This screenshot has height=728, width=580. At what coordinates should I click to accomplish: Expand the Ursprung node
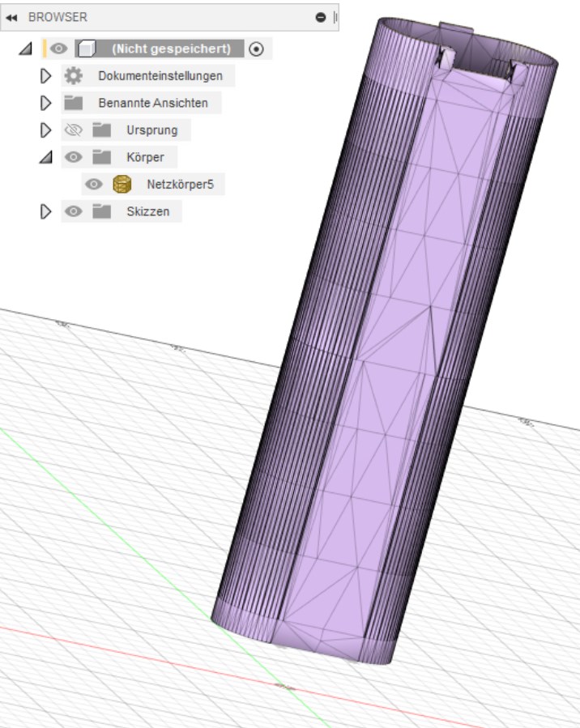tap(45, 130)
